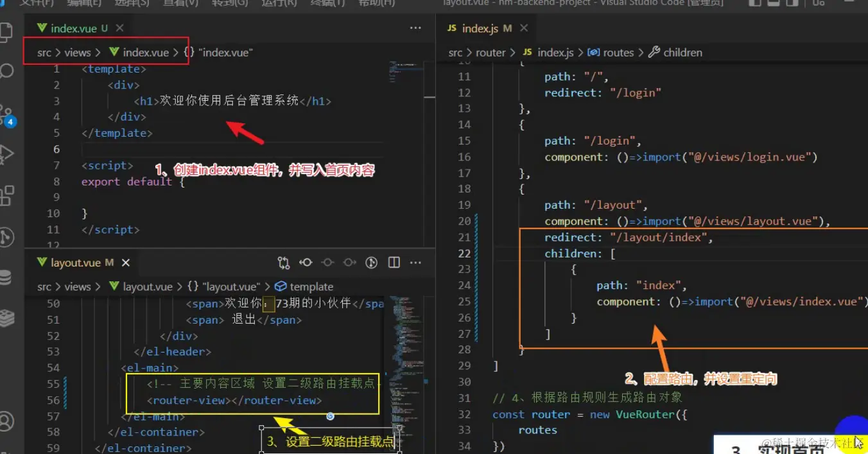Image resolution: width=868 pixels, height=454 pixels.
Task: Open the 运行(R) menu
Action: pyautogui.click(x=279, y=3)
